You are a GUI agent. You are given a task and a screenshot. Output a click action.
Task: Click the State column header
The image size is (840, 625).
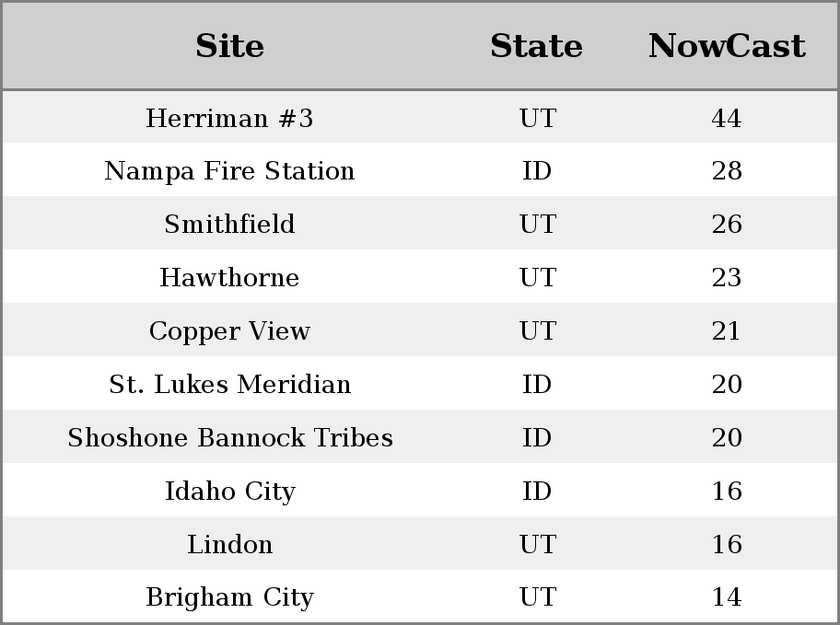536,46
